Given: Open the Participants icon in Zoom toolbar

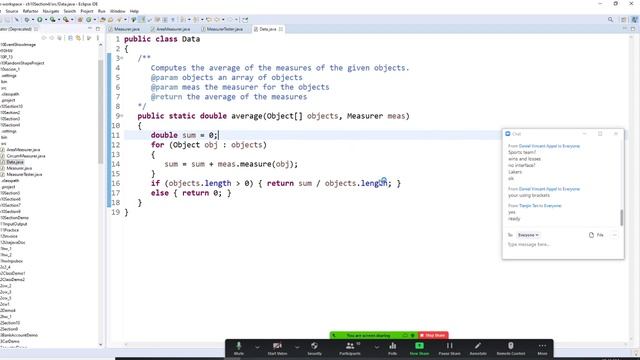Looking at the screenshot, I should click(x=350, y=346).
